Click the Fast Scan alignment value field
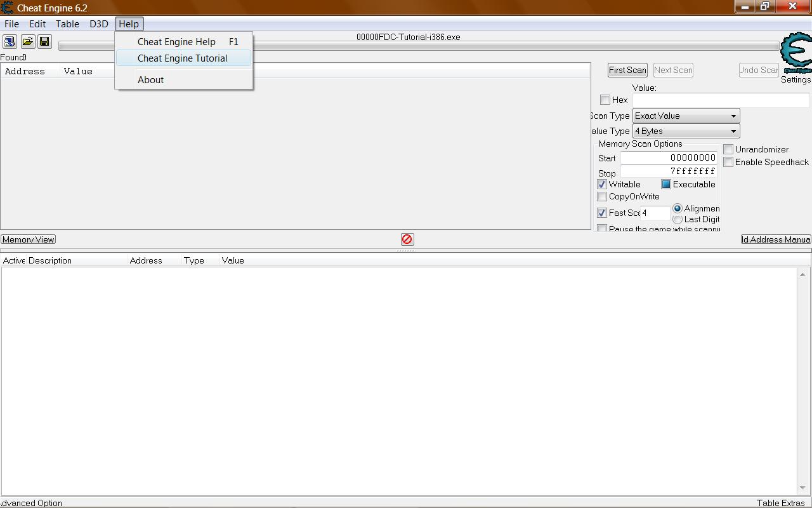812x508 pixels. click(x=655, y=213)
